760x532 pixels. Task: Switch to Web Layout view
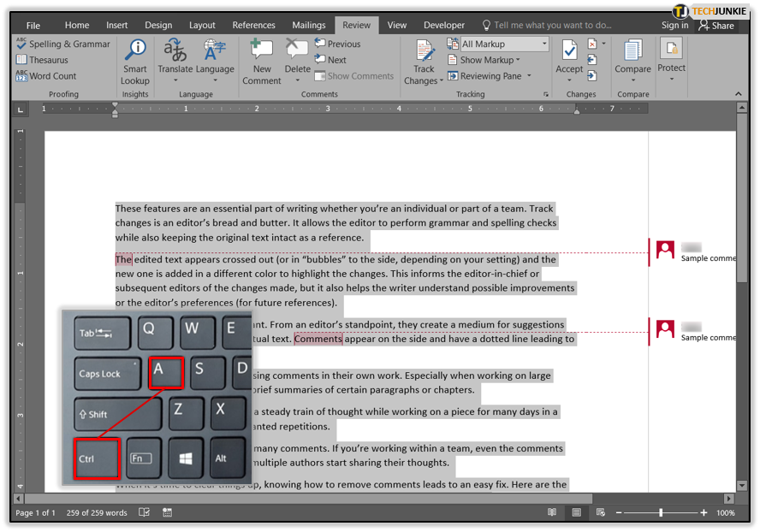[x=601, y=512]
